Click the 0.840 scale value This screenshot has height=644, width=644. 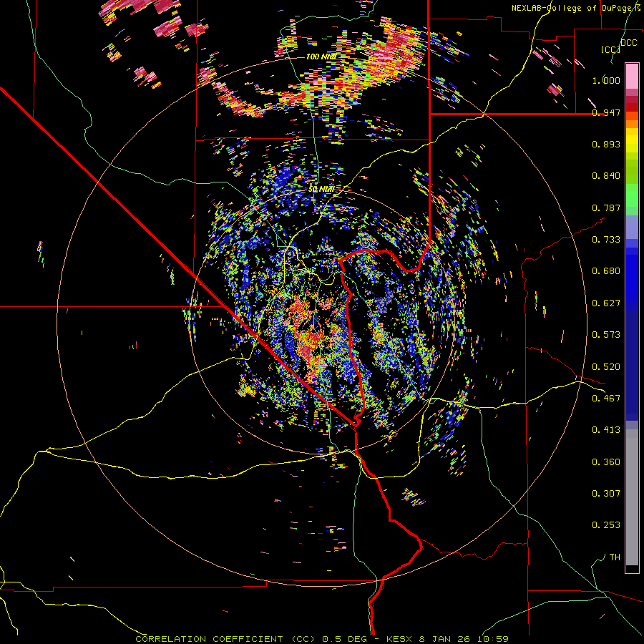606,176
